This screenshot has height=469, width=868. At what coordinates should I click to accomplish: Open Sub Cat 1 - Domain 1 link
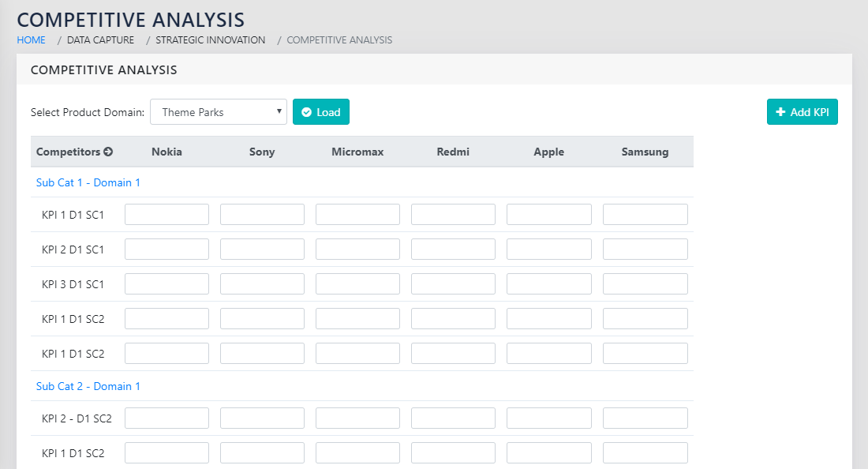click(88, 182)
